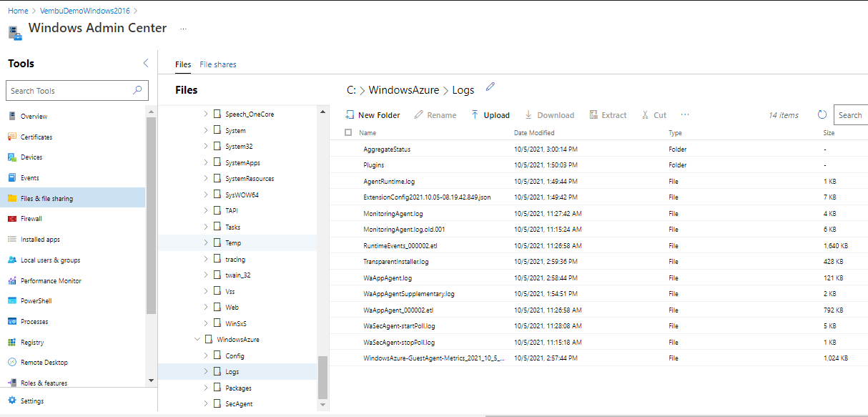Collapse the WindowsAzure tree node
This screenshot has width=868, height=417.
point(197,339)
